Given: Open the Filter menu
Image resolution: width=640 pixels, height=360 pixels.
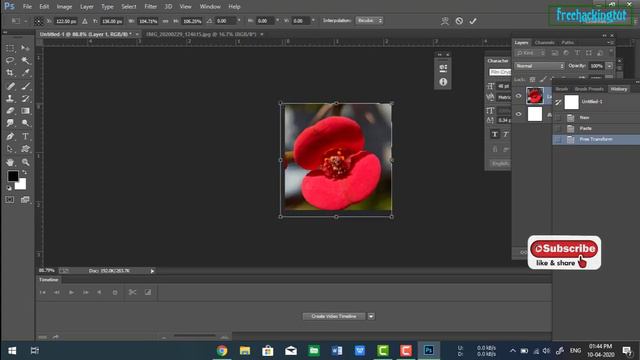Looking at the screenshot, I should [x=150, y=7].
